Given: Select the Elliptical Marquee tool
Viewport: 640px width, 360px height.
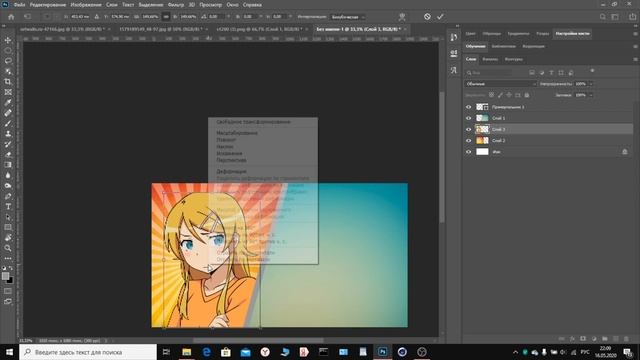Looking at the screenshot, I should click(x=8, y=51).
